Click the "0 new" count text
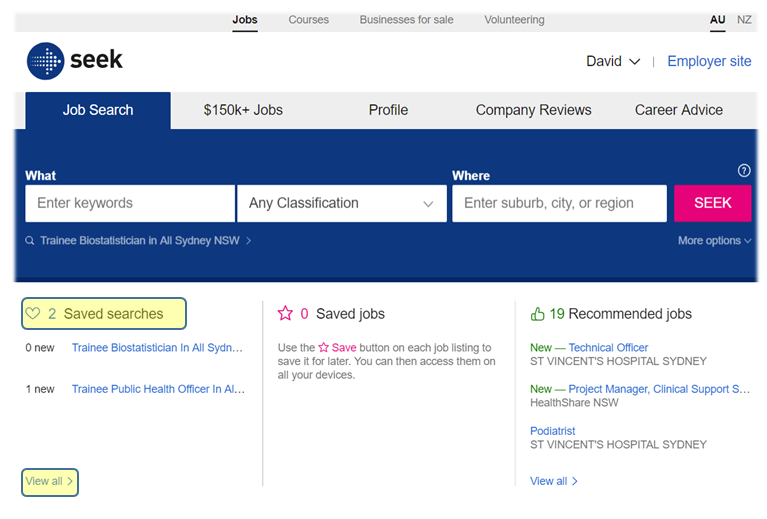Viewport: 767px width, 519px height. (x=40, y=348)
